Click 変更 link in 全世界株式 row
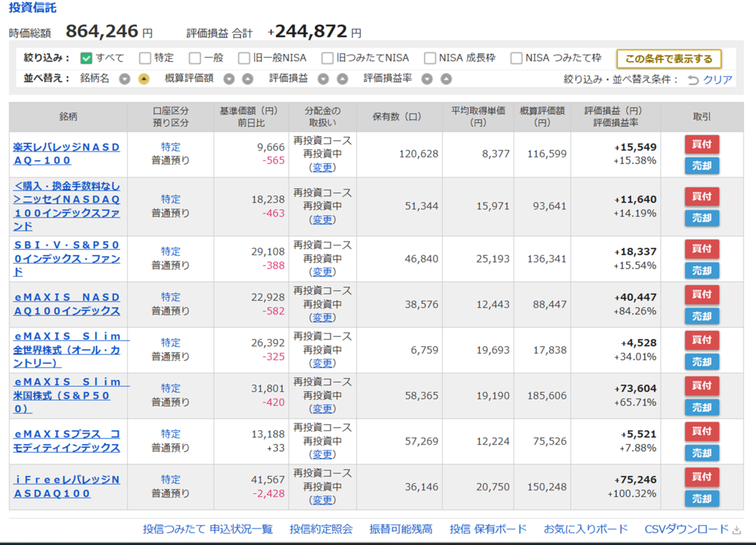756x545 pixels. (323, 364)
